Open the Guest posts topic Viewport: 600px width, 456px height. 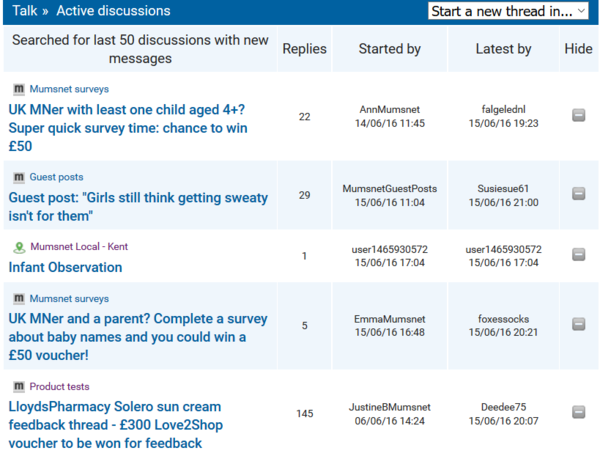tap(56, 177)
